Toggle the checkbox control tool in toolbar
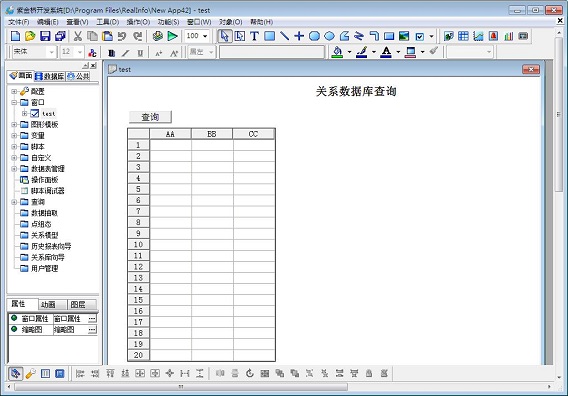Viewport: 568px width, 396px height. point(419,36)
